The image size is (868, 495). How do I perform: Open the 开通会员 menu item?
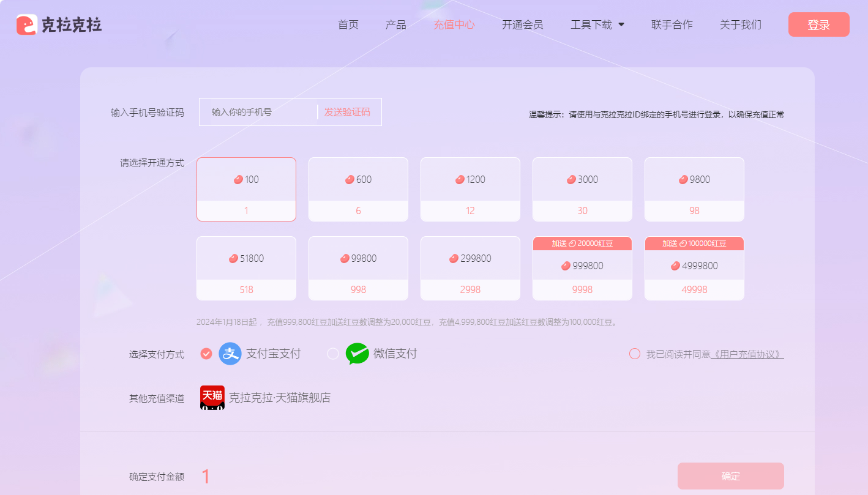point(522,24)
